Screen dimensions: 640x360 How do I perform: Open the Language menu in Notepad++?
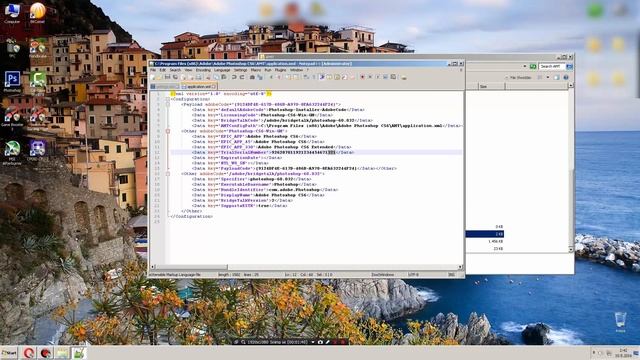(222, 70)
